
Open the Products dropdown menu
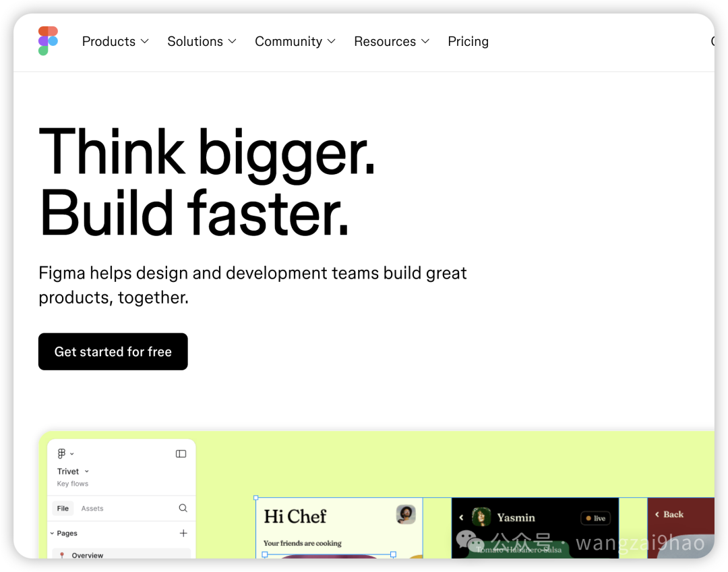pos(115,41)
